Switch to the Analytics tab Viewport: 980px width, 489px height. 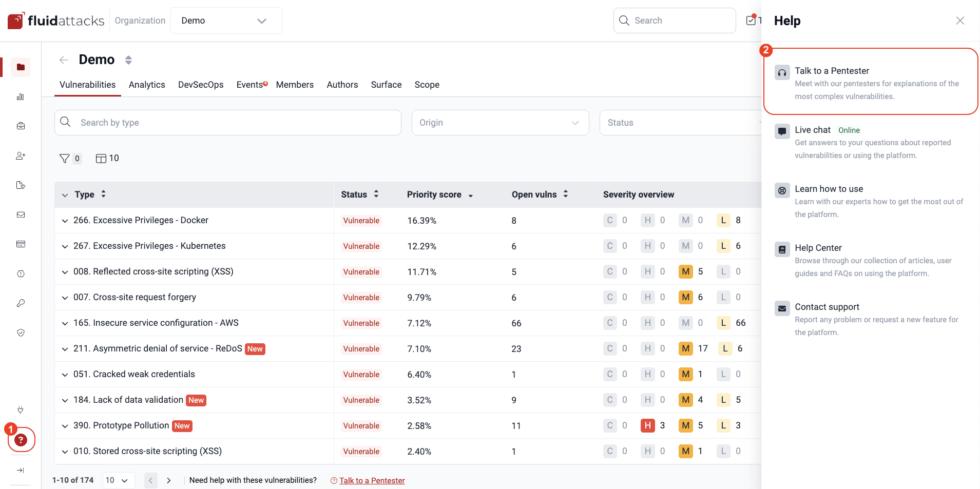(x=147, y=85)
